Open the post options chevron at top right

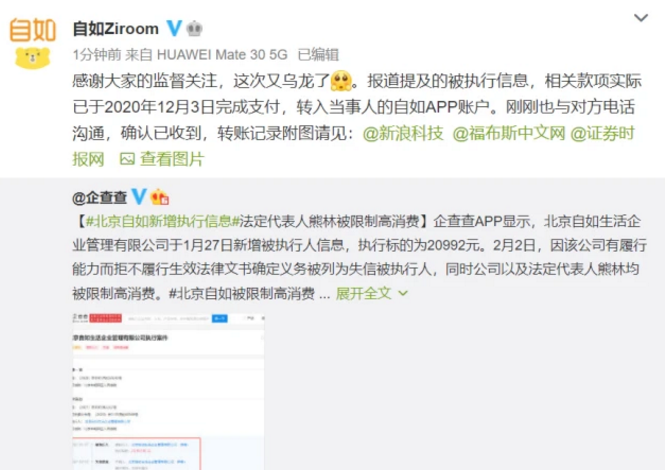(641, 17)
